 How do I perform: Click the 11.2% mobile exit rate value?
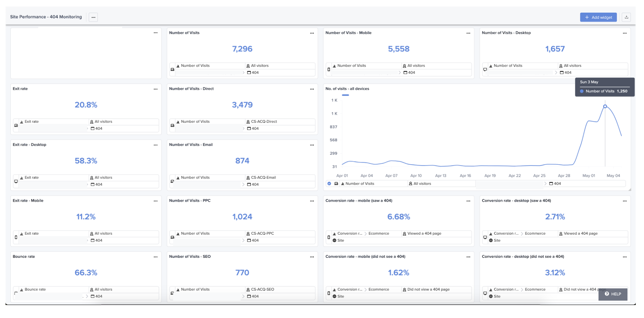click(x=86, y=217)
